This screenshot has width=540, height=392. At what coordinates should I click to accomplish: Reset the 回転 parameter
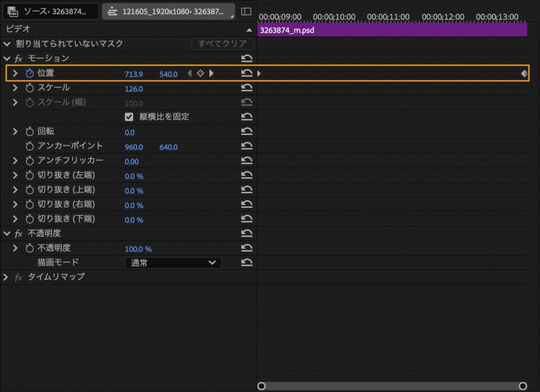pos(246,131)
